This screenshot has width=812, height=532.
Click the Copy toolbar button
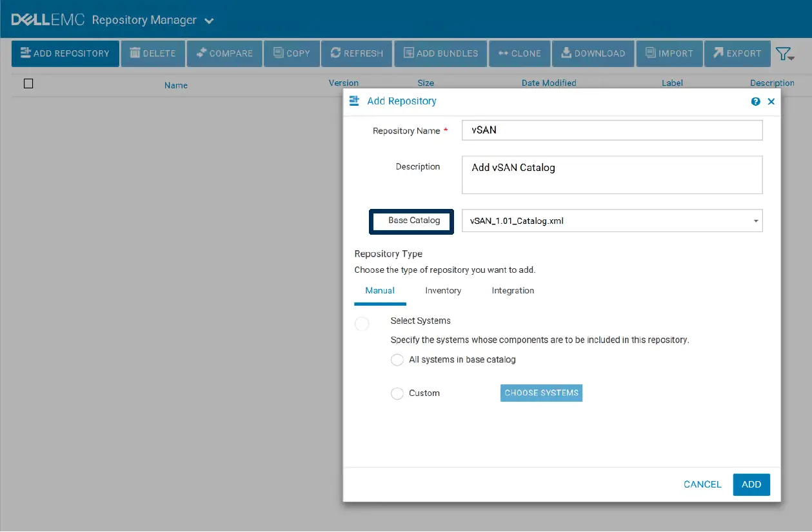click(292, 54)
